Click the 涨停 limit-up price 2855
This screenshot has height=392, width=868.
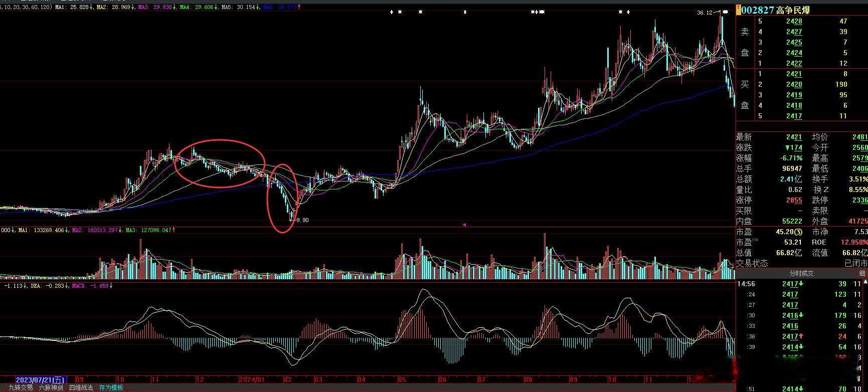tap(794, 200)
